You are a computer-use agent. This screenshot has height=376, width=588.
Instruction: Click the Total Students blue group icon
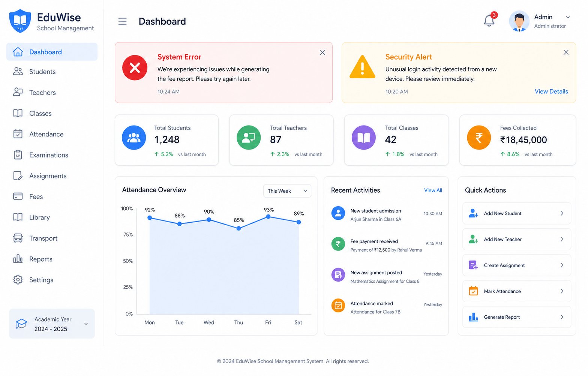point(134,138)
